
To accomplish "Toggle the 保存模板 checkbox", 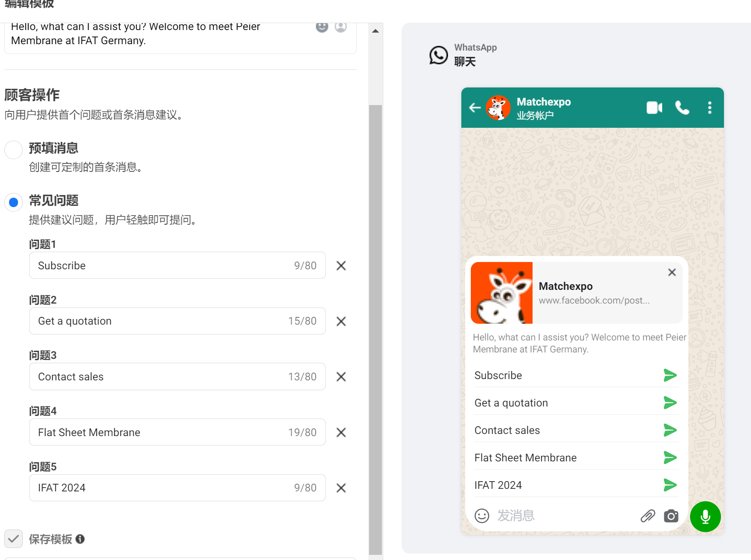I will pos(13,539).
